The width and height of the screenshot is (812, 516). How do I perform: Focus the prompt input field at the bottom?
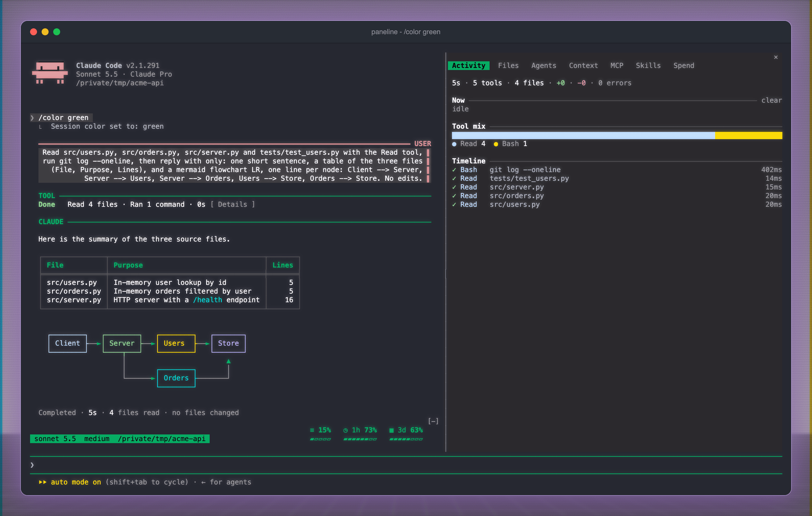pos(406,465)
